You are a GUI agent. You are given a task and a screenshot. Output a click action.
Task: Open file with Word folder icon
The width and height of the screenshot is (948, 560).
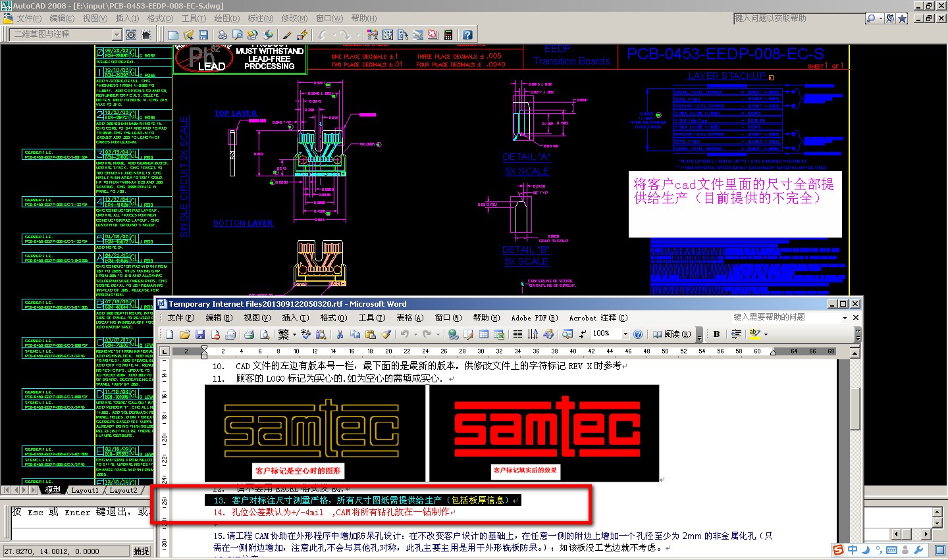pyautogui.click(x=185, y=334)
